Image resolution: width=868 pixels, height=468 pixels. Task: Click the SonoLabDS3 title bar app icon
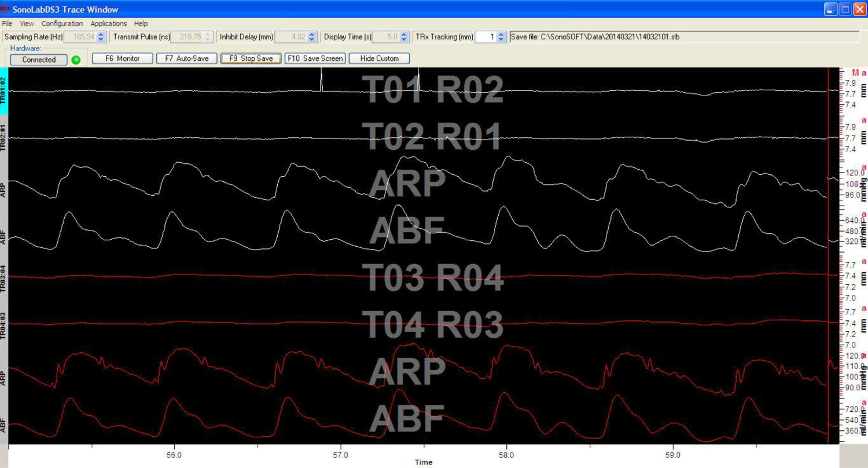coord(6,9)
